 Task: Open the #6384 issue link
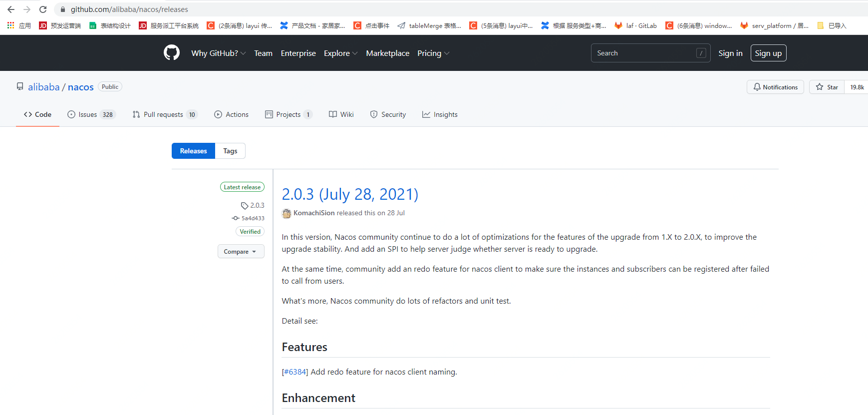coord(295,372)
